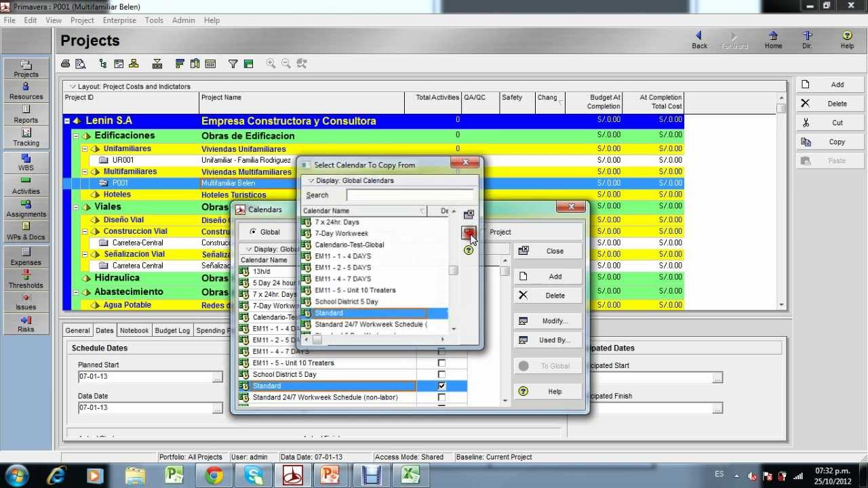
Task: Check default box for EM11 - 5 - Unit 10 Treaters
Action: 441,363
